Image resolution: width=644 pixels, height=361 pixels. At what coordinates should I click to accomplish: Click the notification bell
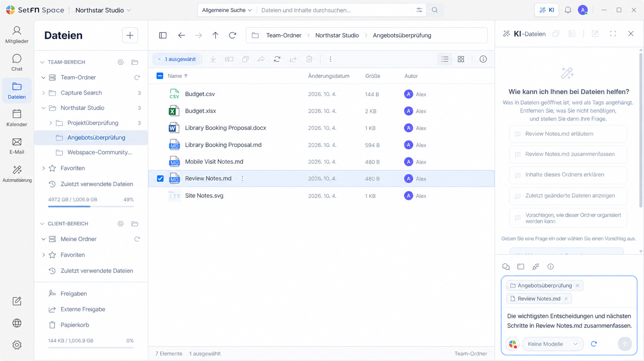pos(568,10)
